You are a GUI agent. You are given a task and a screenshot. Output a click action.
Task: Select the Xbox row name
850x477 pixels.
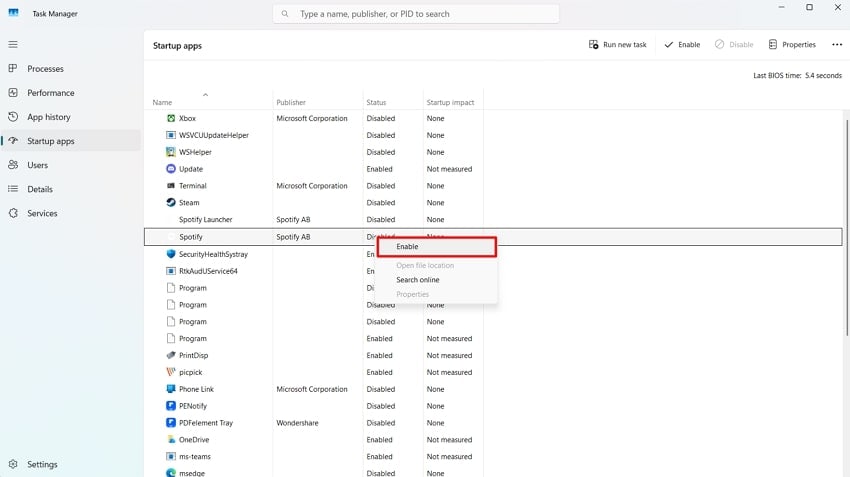tap(187, 118)
